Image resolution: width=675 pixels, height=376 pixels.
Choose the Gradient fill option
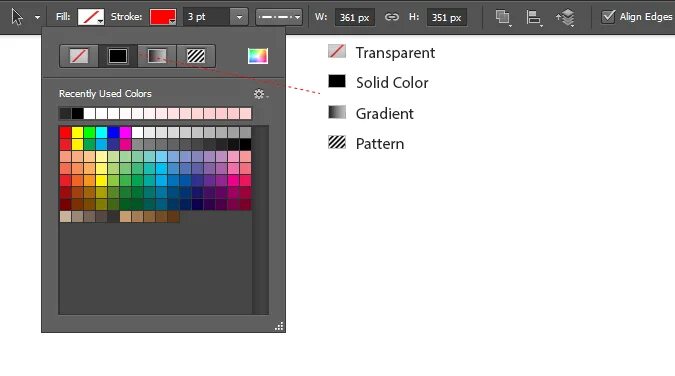click(157, 56)
